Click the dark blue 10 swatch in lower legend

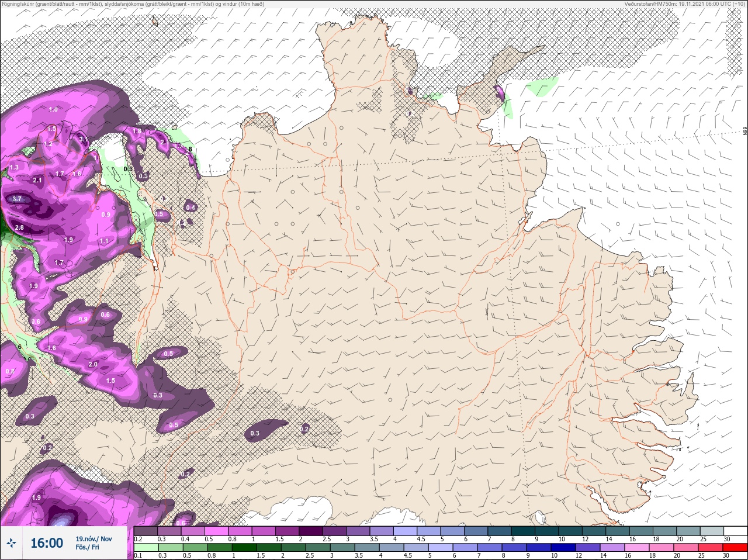click(563, 547)
